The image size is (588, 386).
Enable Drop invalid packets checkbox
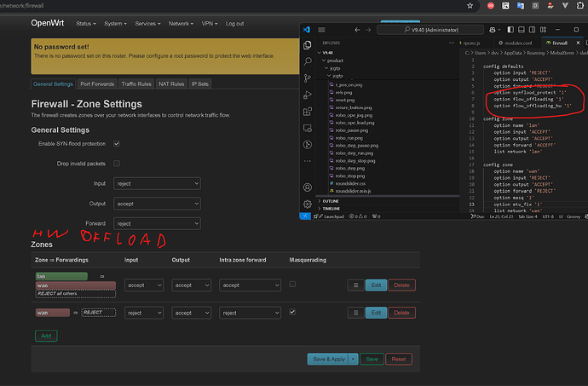[x=117, y=164]
